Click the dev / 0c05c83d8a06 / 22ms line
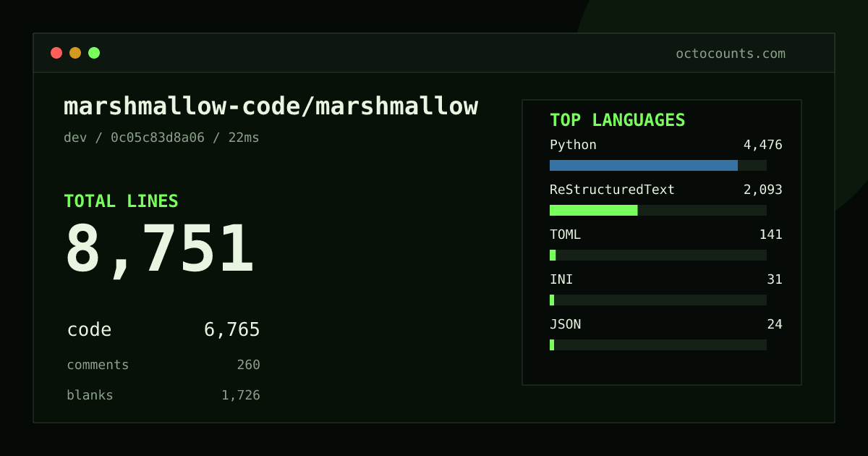Viewport: 868px width, 456px height. tap(161, 138)
